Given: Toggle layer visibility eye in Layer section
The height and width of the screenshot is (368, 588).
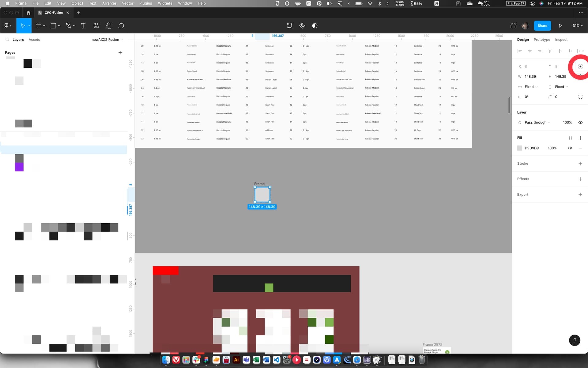Looking at the screenshot, I should click(580, 122).
